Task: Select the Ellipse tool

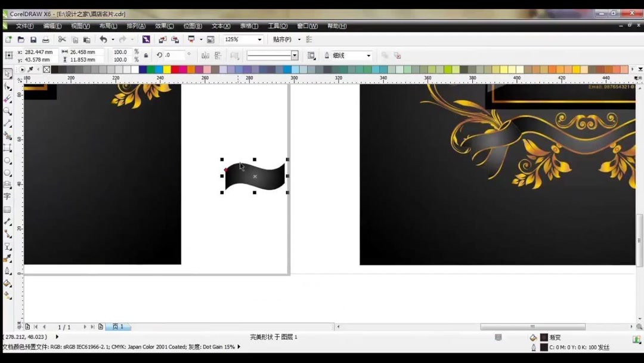Action: coord(7,159)
